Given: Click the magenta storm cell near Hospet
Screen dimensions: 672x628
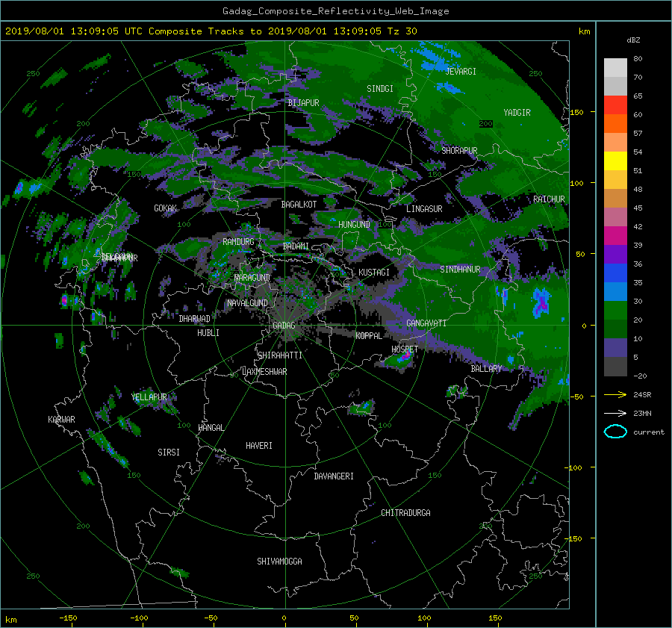Looking at the screenshot, I should 405,357.
